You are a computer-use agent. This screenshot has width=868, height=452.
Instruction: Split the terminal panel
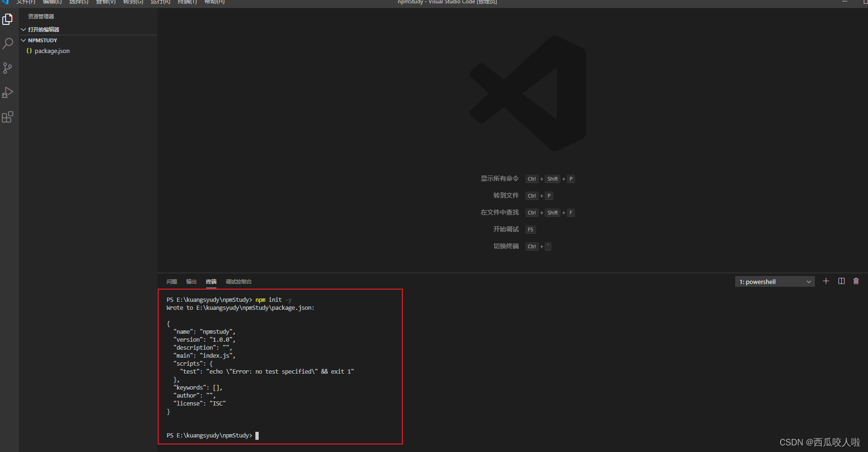[841, 281]
